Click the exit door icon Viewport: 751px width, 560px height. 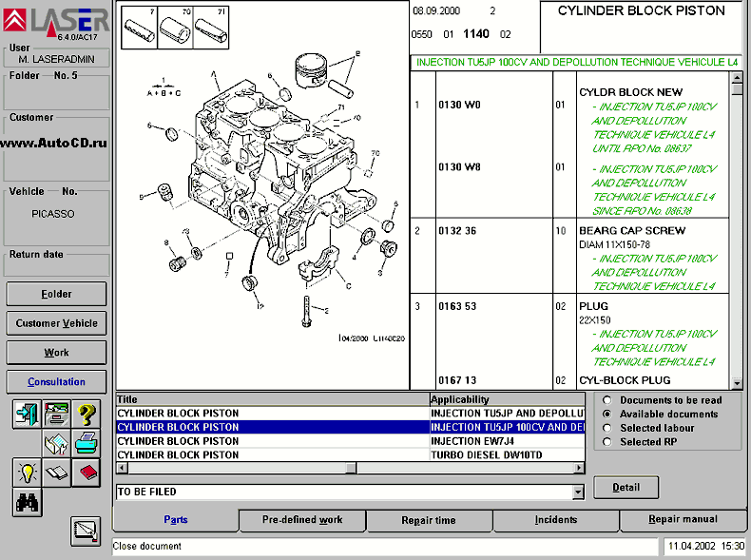[27, 415]
